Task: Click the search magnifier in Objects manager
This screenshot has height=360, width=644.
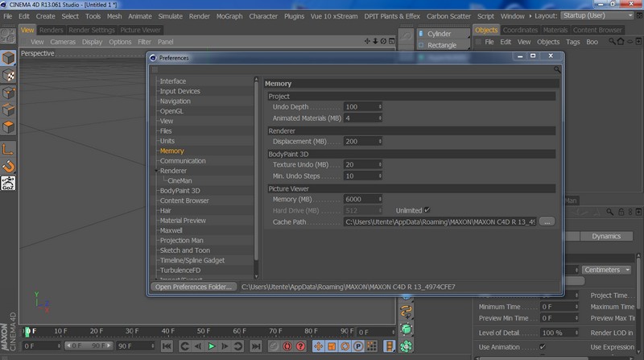Action: click(x=612, y=42)
